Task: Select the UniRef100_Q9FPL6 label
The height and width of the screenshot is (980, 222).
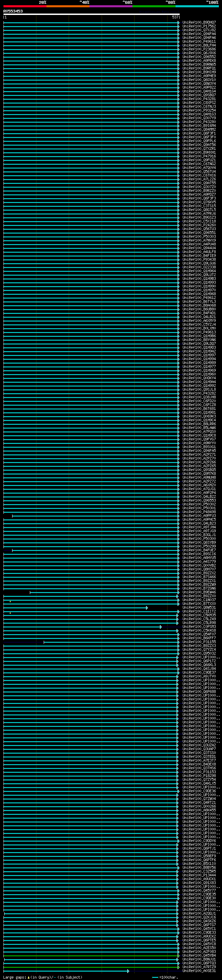Action: (199, 141)
